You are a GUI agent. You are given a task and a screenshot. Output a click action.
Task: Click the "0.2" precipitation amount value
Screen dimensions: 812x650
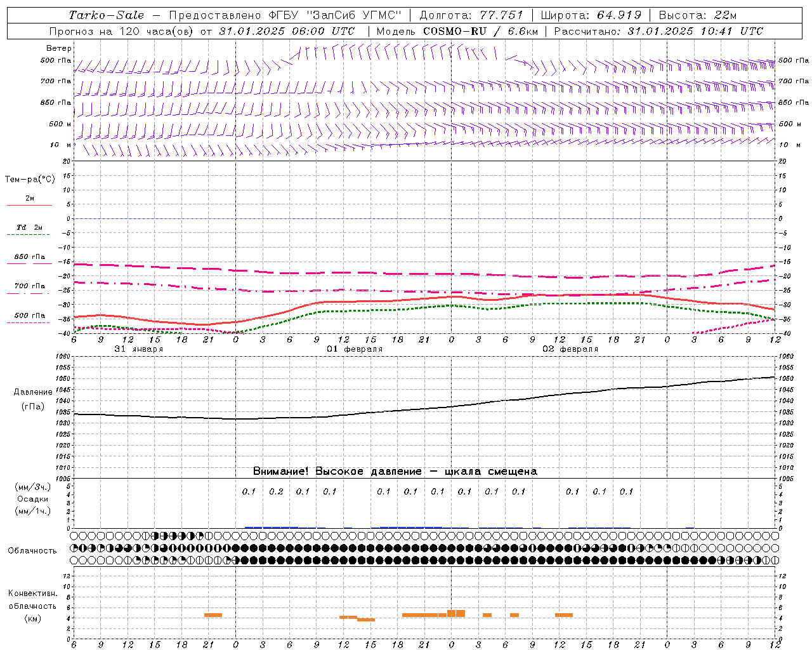[276, 491]
